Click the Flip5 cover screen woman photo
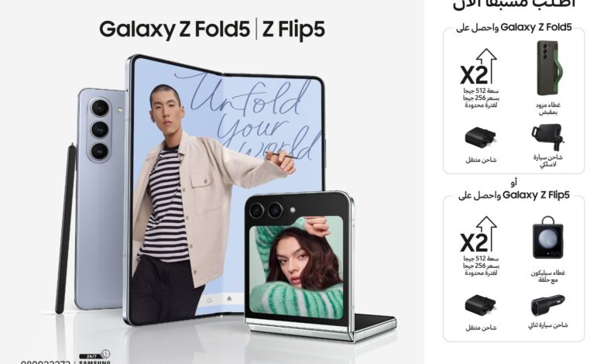Viewport: 604px width, 364px height. click(x=296, y=266)
